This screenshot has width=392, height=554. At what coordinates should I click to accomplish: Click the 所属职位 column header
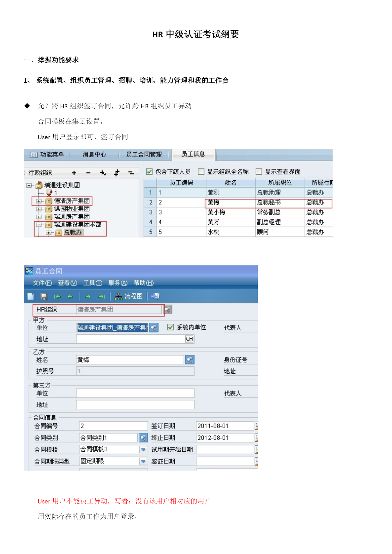click(280, 183)
